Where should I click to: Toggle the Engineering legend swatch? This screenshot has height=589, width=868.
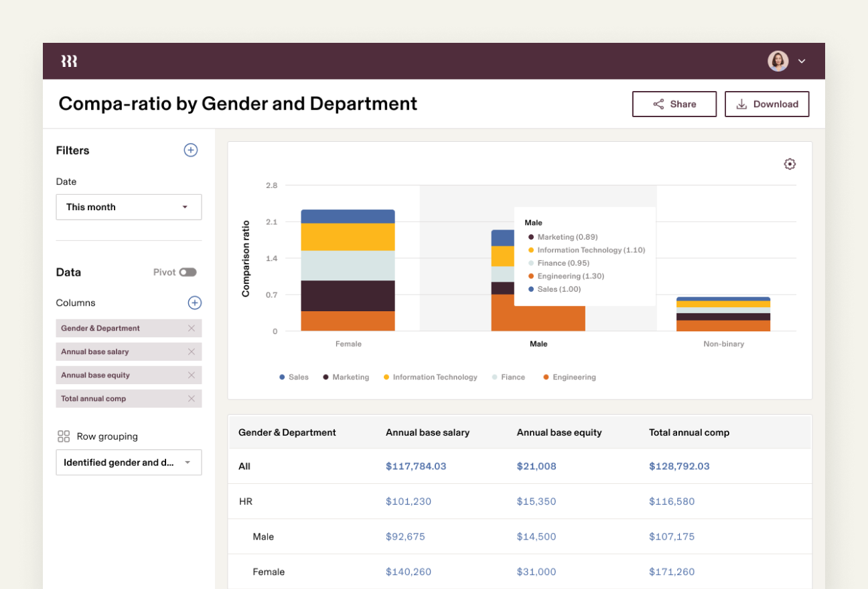[x=546, y=377]
